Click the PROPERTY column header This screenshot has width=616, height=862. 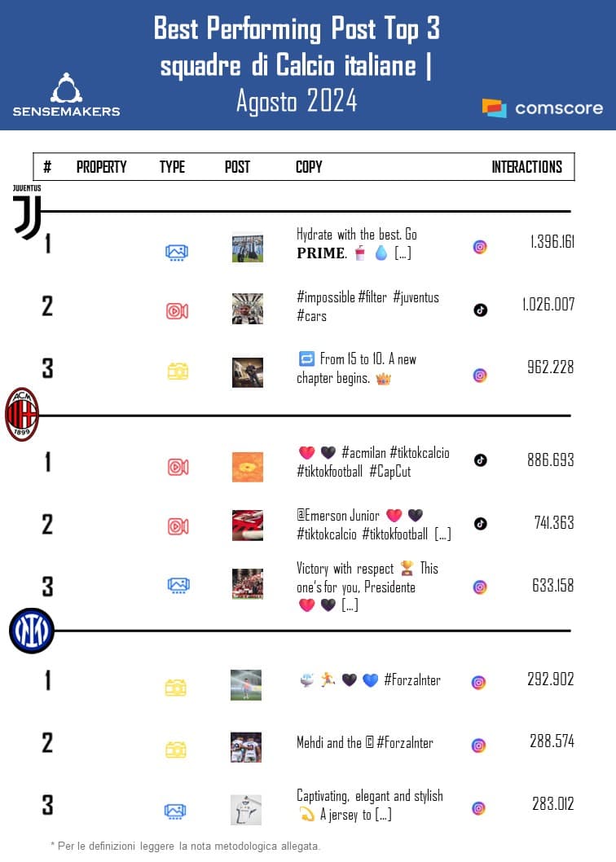[x=101, y=167]
